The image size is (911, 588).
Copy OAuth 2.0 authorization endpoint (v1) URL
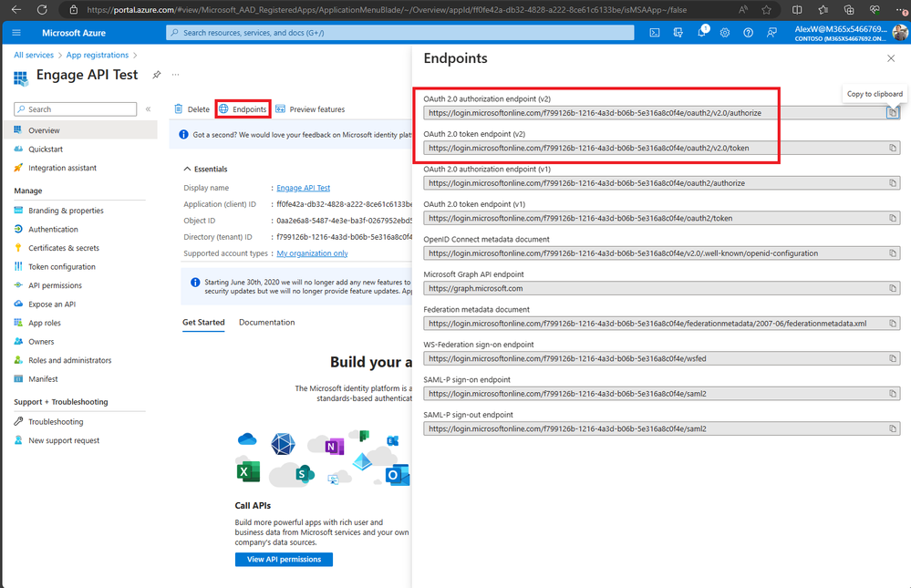tap(893, 183)
